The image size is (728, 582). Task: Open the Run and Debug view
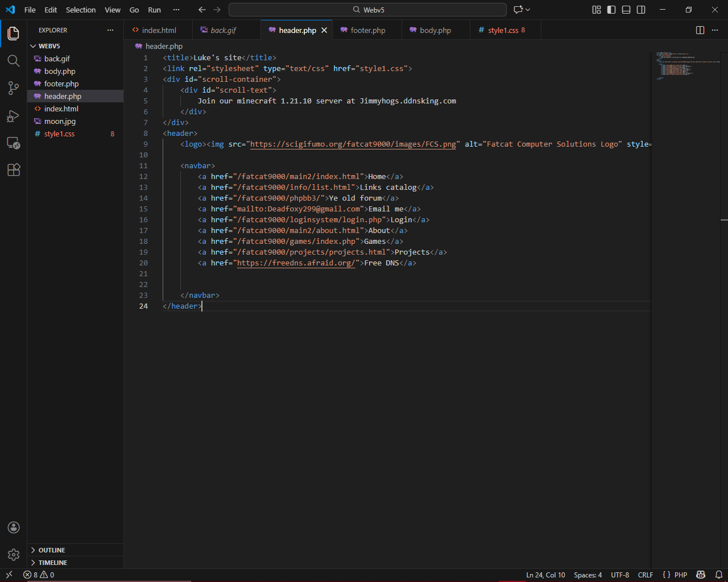(x=13, y=115)
